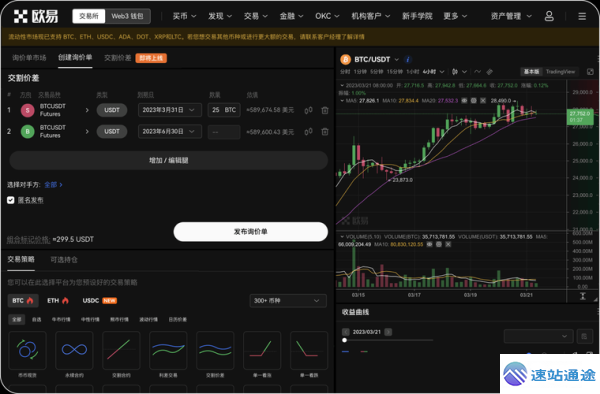Click the 发布询价单 button
The height and width of the screenshot is (394, 600).
251,231
